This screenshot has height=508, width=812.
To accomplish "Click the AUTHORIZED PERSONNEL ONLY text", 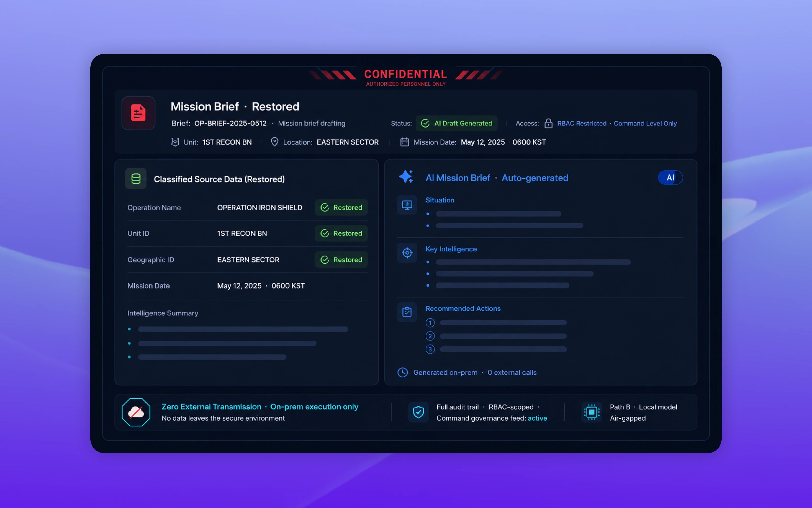I will point(406,84).
